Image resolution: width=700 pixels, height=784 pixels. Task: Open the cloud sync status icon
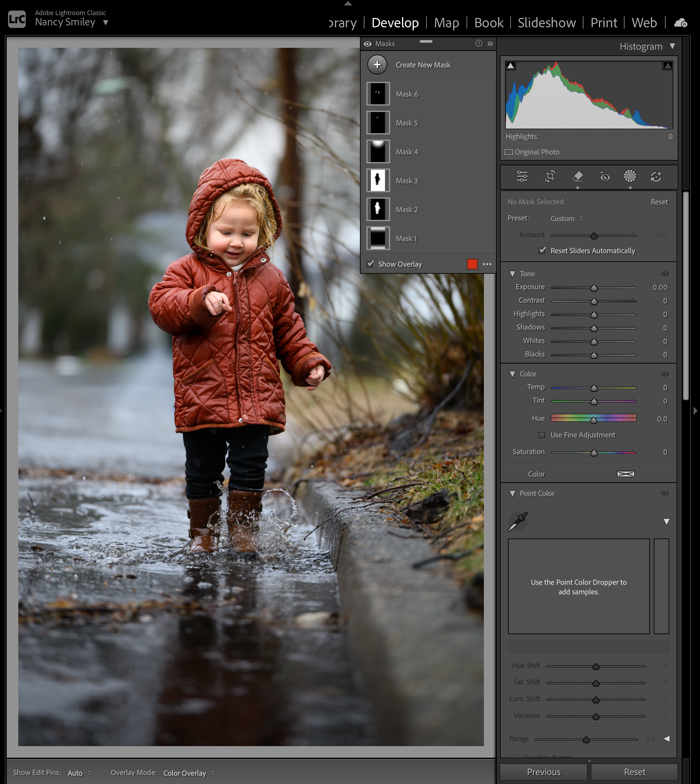tap(681, 23)
